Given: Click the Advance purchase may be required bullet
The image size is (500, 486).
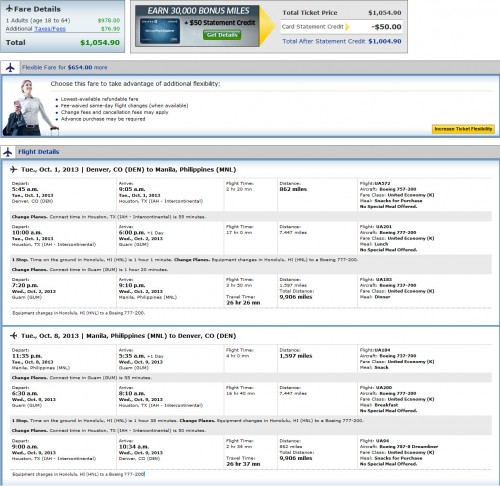Looking at the screenshot, I should coord(103,119).
